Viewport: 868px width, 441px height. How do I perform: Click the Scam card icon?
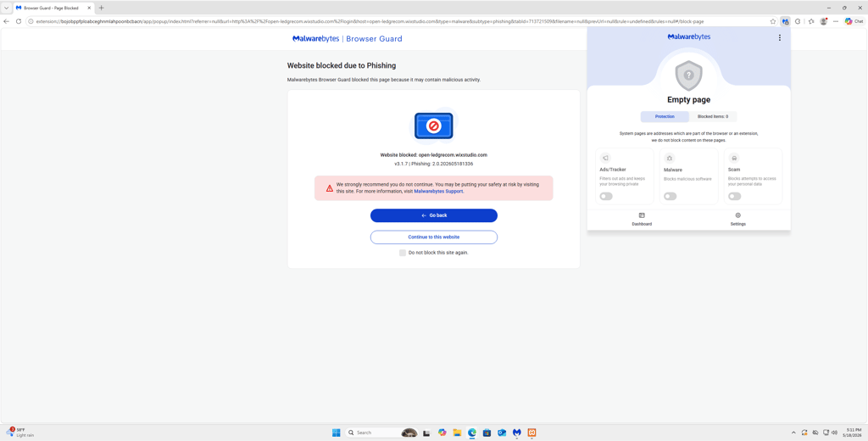pyautogui.click(x=733, y=158)
